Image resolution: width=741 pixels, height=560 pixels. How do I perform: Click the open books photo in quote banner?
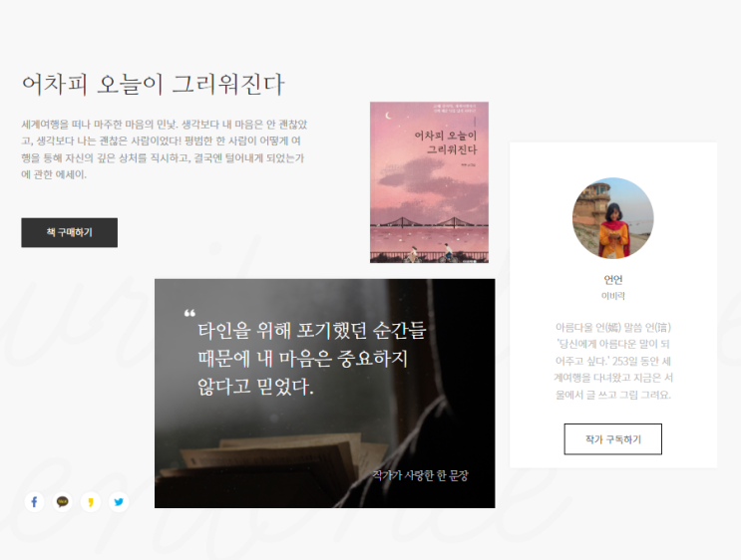click(274, 460)
